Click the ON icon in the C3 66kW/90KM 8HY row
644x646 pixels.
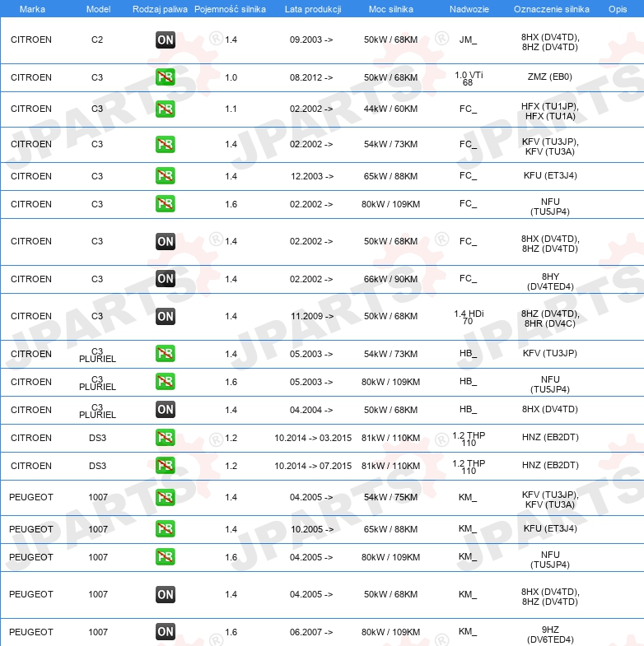[166, 279]
